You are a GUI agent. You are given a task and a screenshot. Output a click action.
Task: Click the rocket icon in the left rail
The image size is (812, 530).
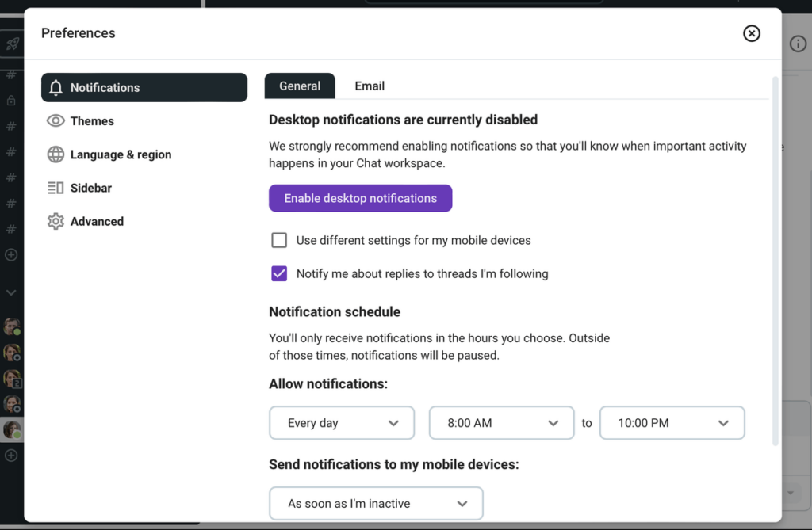[x=12, y=44]
